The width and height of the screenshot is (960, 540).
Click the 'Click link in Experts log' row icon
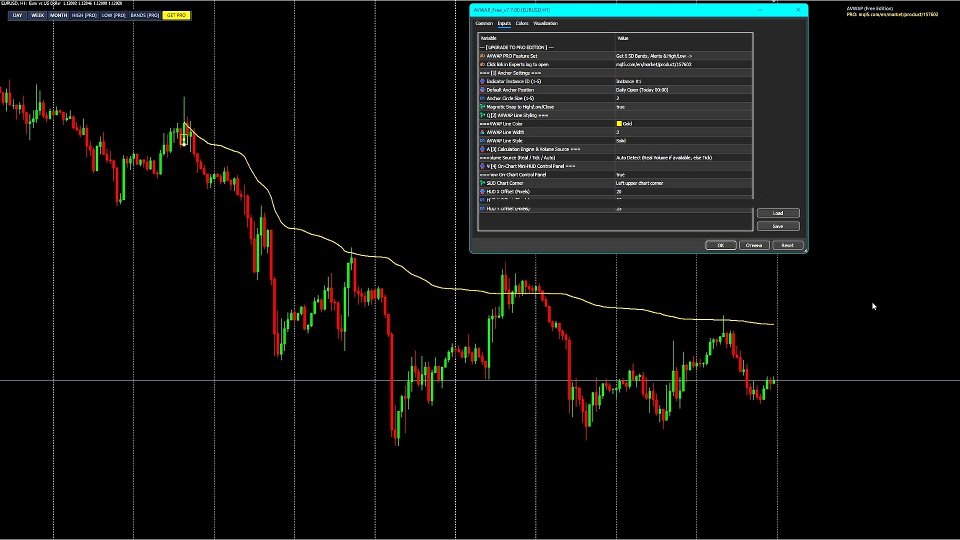482,64
